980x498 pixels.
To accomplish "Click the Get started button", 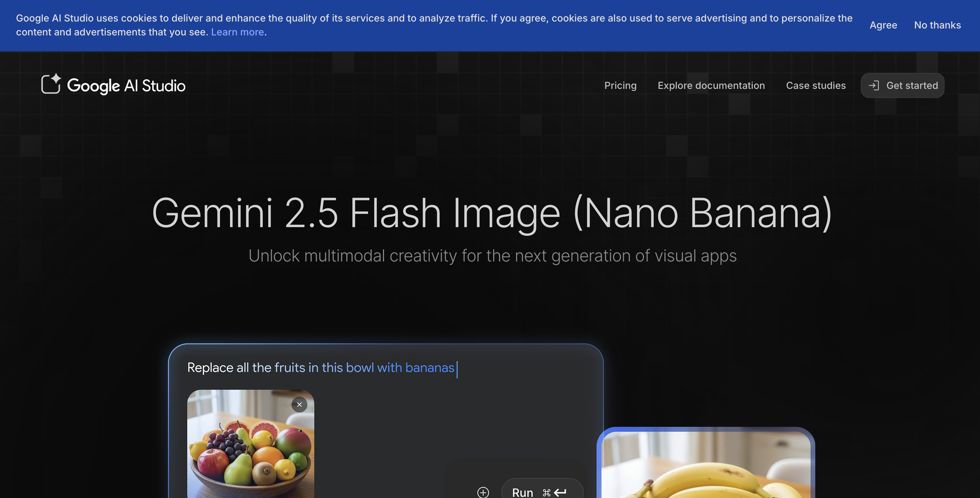I will (x=903, y=85).
